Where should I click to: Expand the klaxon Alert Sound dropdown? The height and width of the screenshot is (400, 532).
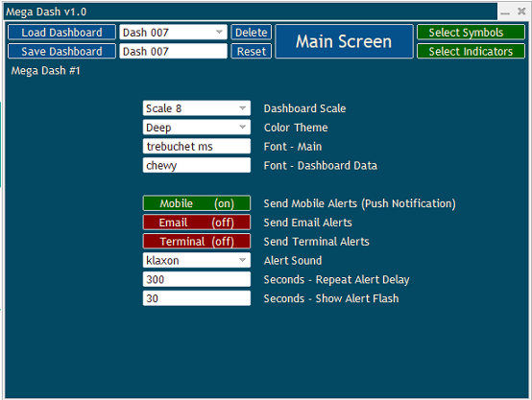coord(197,260)
